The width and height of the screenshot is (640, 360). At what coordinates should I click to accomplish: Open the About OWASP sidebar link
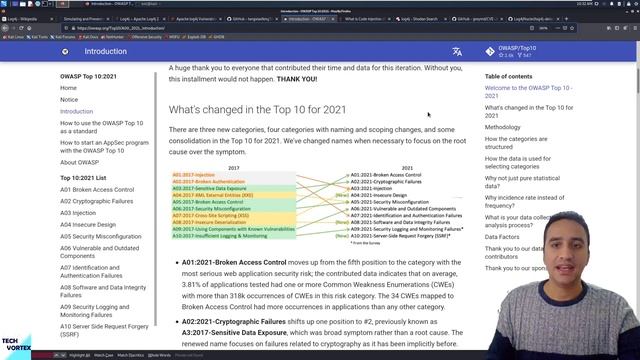[x=80, y=162]
